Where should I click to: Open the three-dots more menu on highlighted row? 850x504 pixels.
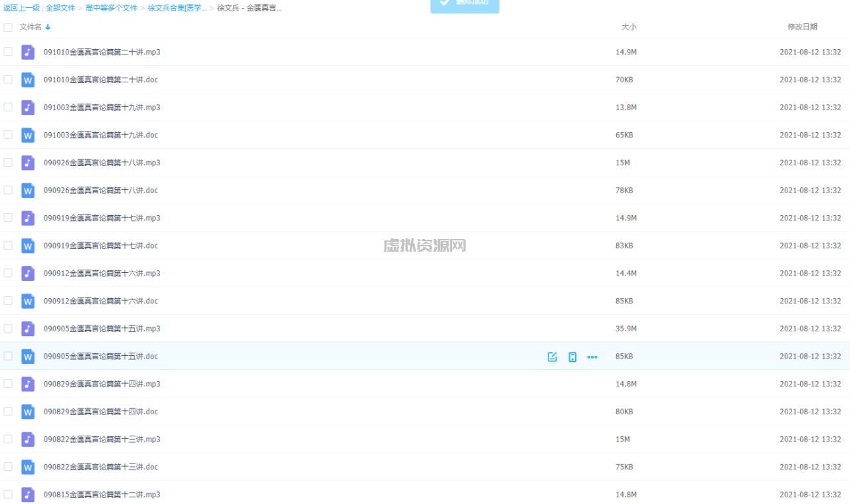pyautogui.click(x=592, y=357)
